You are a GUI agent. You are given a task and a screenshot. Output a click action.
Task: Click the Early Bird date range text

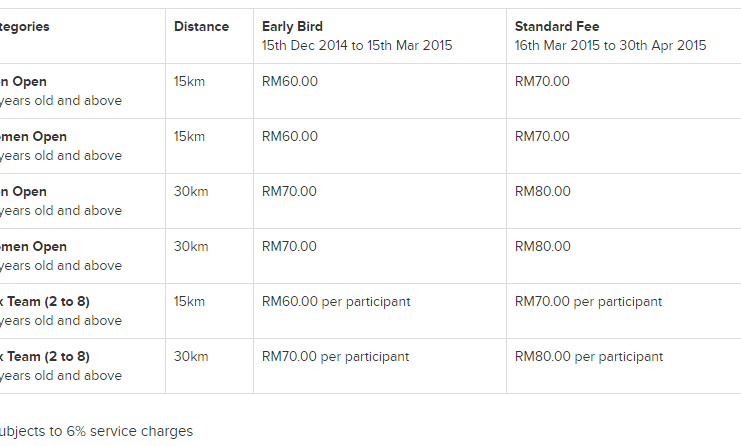click(357, 45)
